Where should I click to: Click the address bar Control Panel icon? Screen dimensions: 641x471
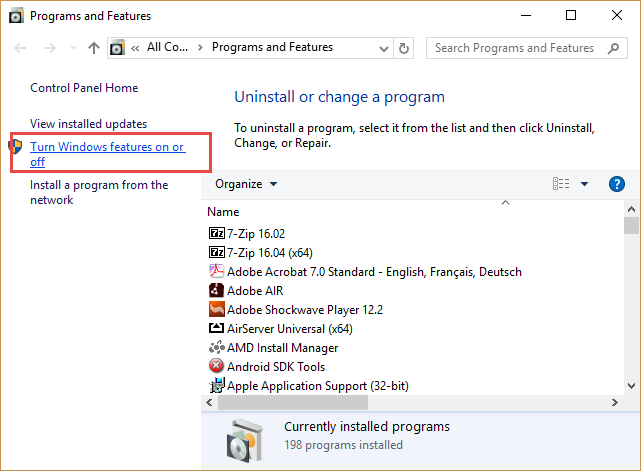pos(117,48)
